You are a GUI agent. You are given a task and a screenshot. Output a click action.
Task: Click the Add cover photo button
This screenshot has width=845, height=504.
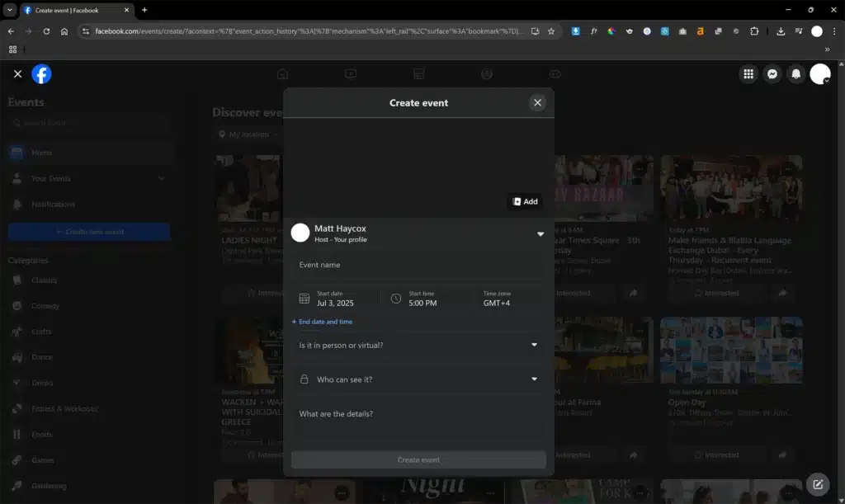(525, 201)
